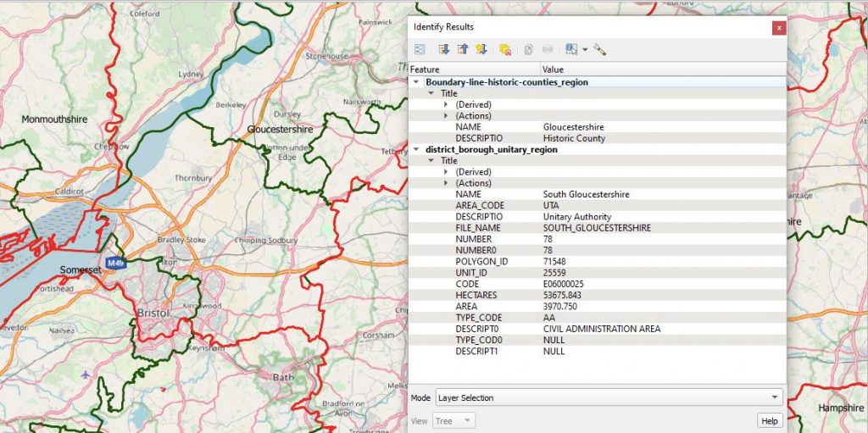
Task: Open the View Tree dropdown
Action: (454, 420)
